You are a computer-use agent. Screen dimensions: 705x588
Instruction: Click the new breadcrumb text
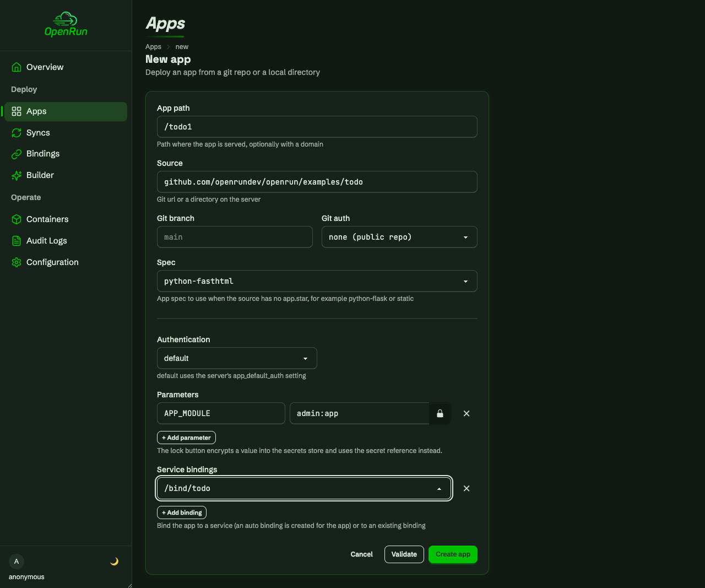click(x=182, y=47)
